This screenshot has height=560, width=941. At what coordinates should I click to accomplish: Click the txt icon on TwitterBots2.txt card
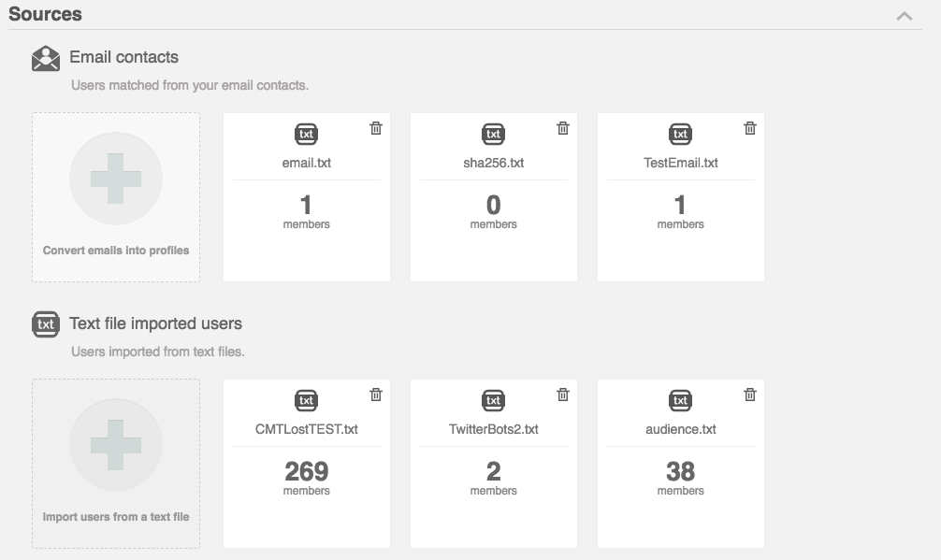coord(493,400)
